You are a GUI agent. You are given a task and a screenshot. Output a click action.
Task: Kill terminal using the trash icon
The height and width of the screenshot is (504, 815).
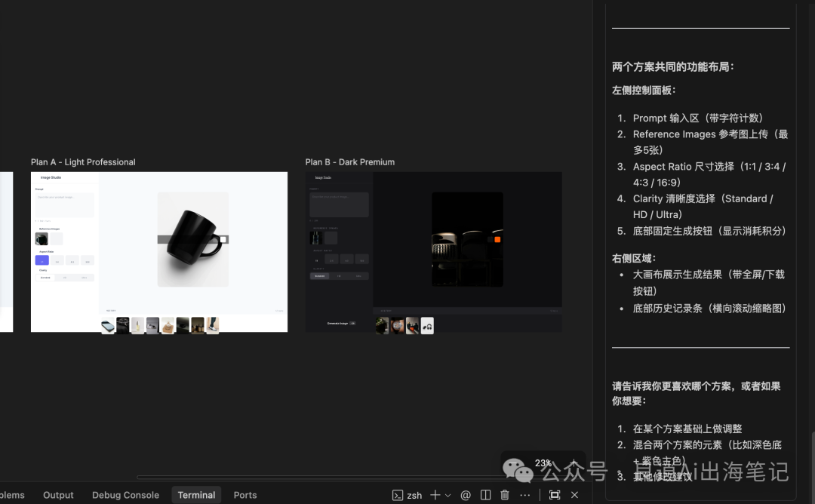click(505, 495)
